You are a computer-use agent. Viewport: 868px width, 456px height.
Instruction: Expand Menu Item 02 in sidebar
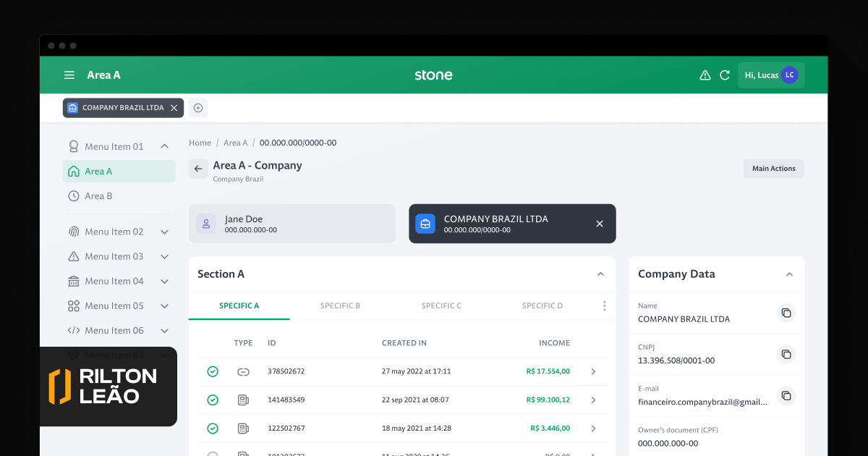[164, 232]
